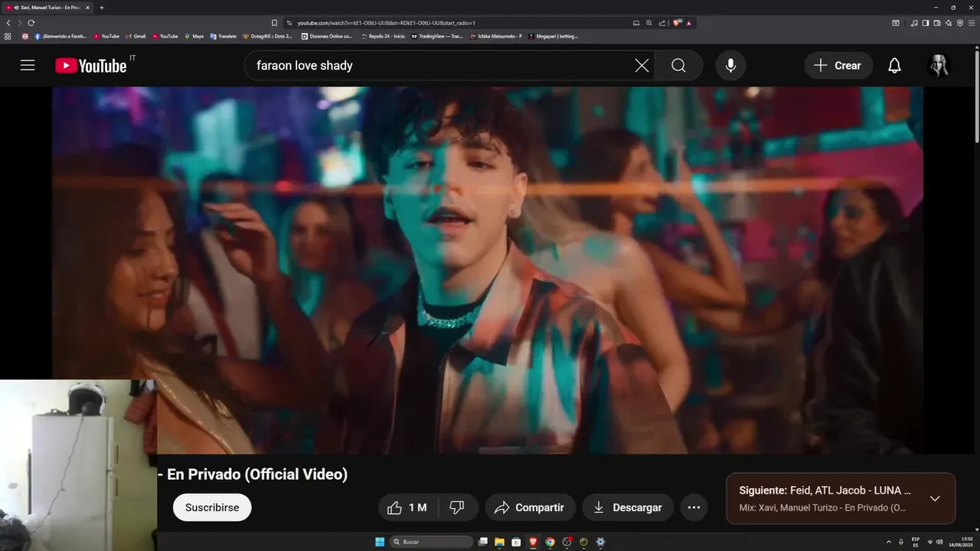Go back in browser history
Viewport: 980px width, 551px height.
pyautogui.click(x=8, y=23)
